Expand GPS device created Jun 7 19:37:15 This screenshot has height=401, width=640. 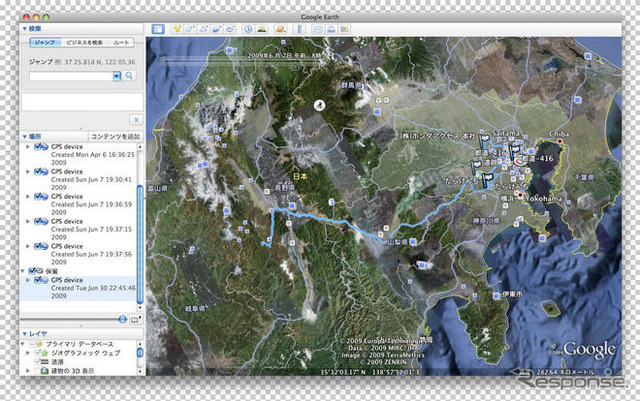[28, 221]
